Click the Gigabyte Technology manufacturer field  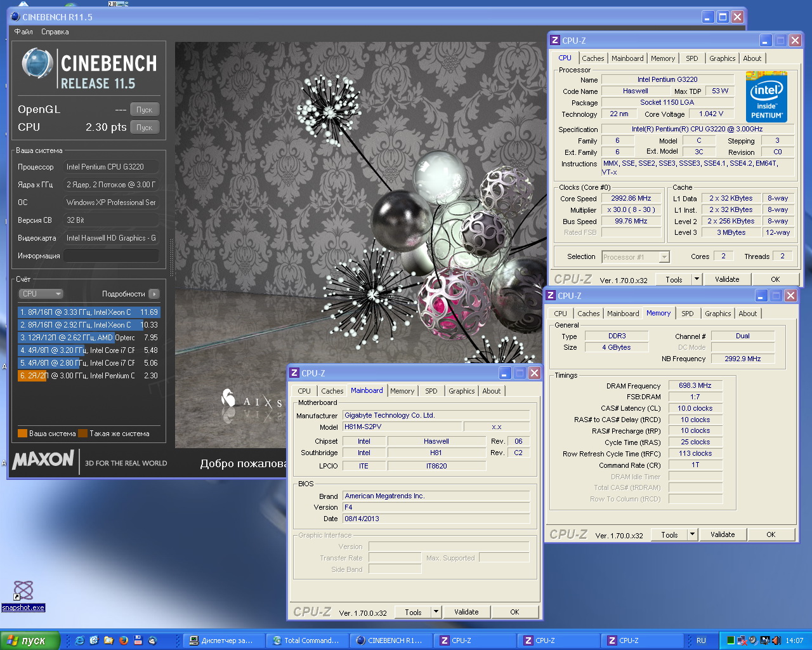[436, 415]
